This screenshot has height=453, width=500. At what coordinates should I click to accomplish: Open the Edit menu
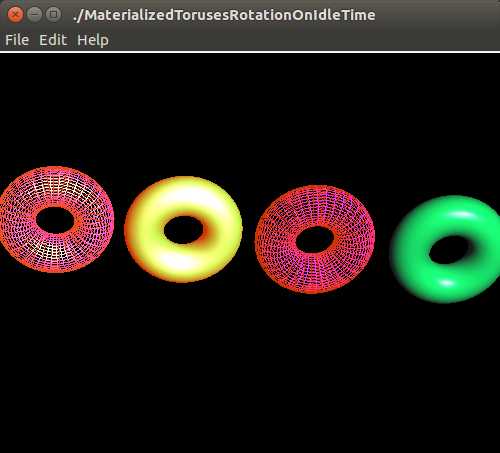[x=53, y=40]
